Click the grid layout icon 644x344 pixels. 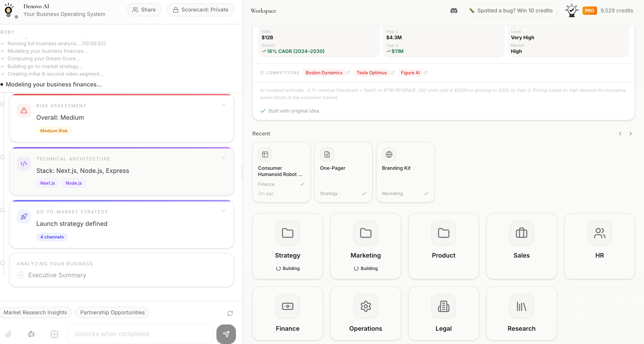(54, 334)
